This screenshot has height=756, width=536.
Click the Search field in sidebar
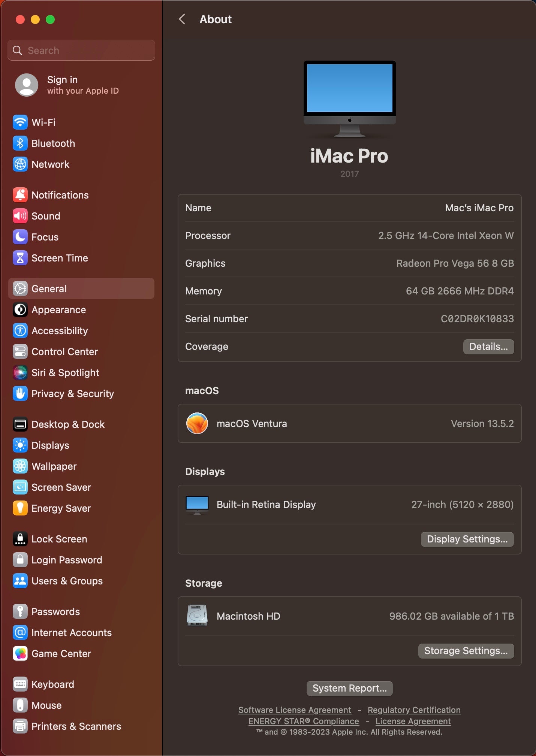[x=81, y=50]
